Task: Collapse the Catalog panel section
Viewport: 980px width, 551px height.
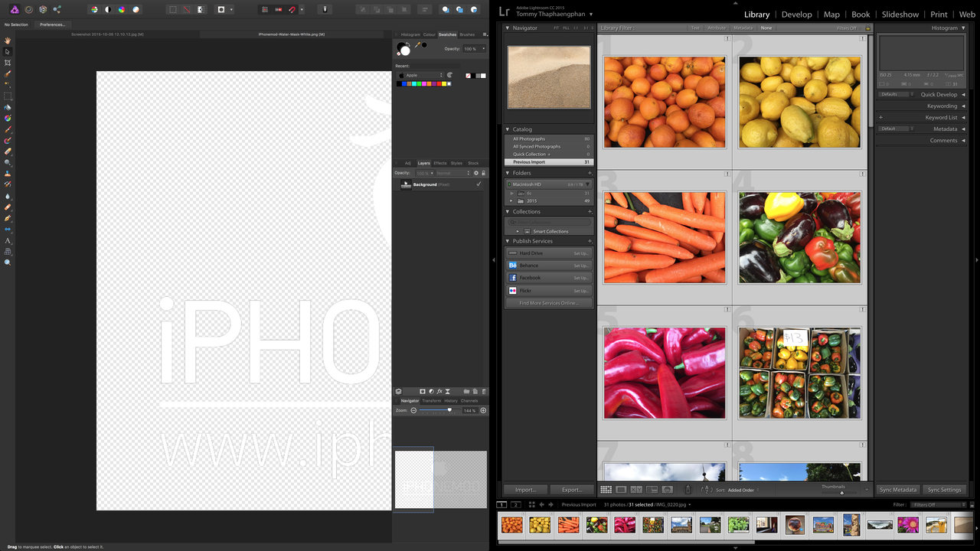Action: pos(508,129)
